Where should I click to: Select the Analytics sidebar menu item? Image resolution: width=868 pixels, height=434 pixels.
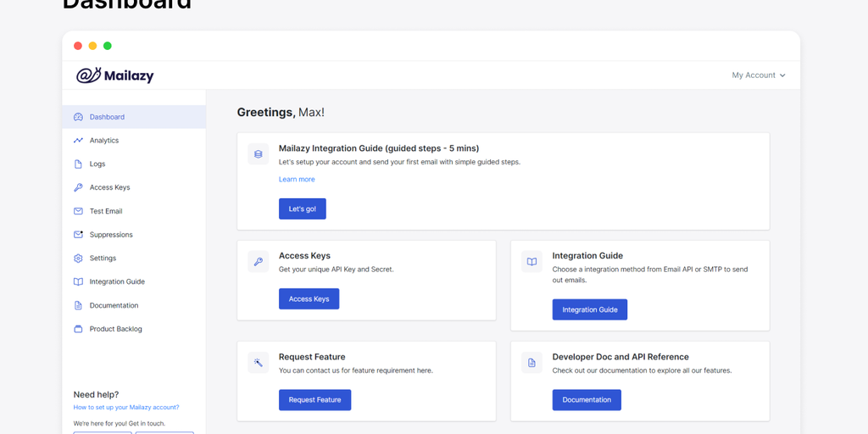pos(104,141)
